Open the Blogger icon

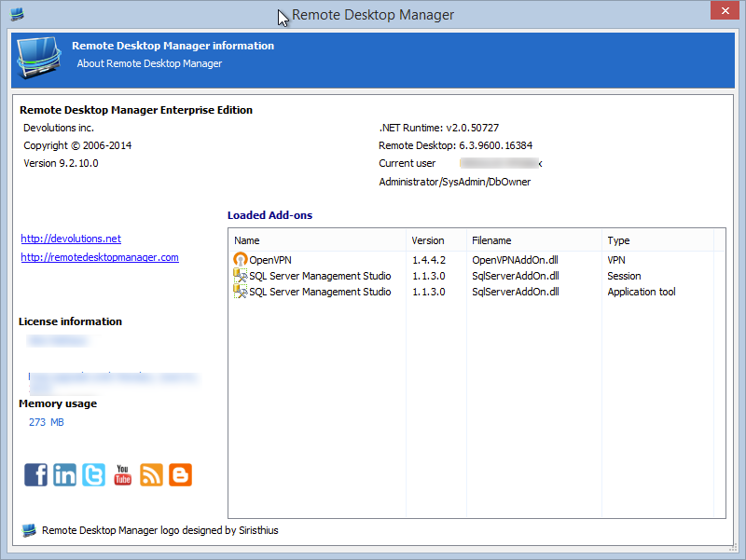180,474
